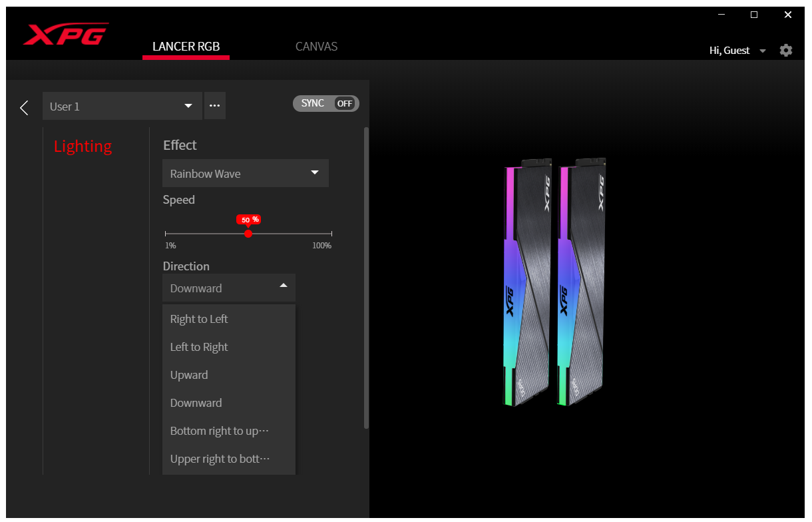Toggle the SYNC switch on

326,103
